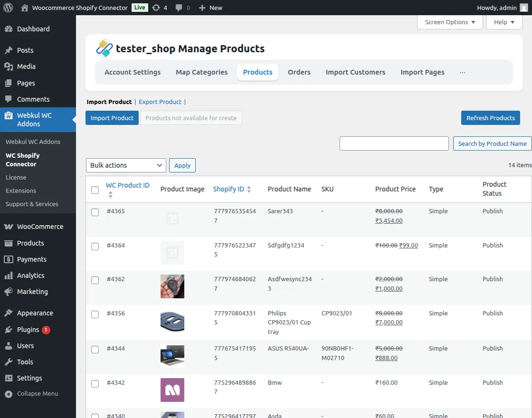Open the Map Categories tab
Image resolution: width=532 pixels, height=418 pixels.
[201, 72]
